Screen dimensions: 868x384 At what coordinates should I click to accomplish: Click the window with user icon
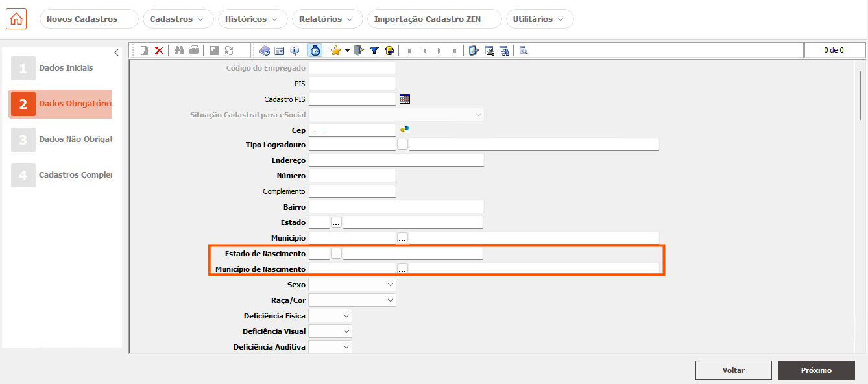(x=489, y=51)
